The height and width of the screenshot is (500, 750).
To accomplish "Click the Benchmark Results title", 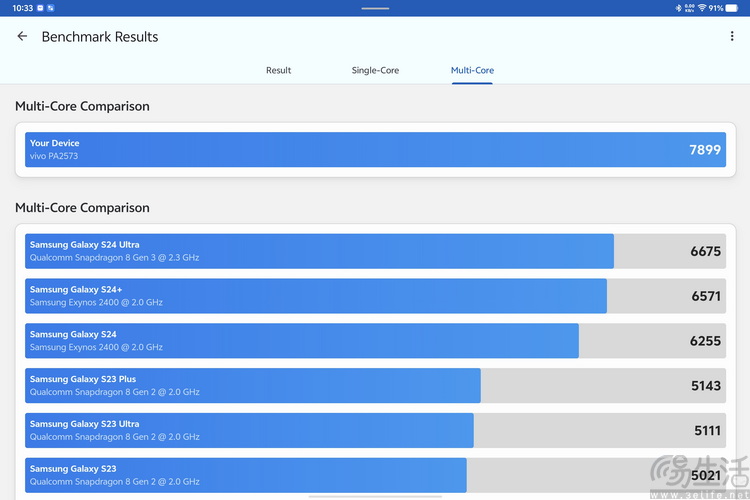I will click(x=100, y=37).
